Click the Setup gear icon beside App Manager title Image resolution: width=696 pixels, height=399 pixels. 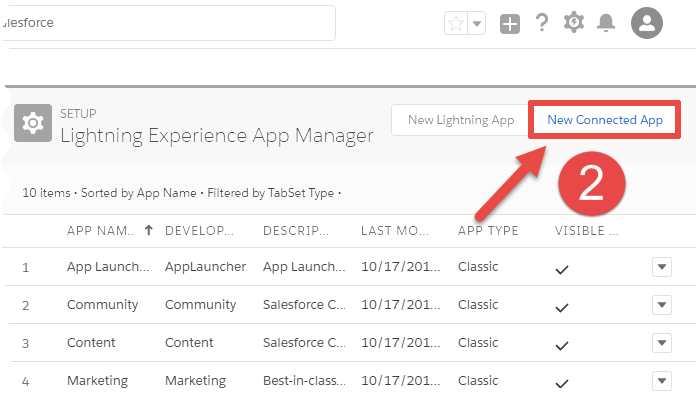click(33, 123)
